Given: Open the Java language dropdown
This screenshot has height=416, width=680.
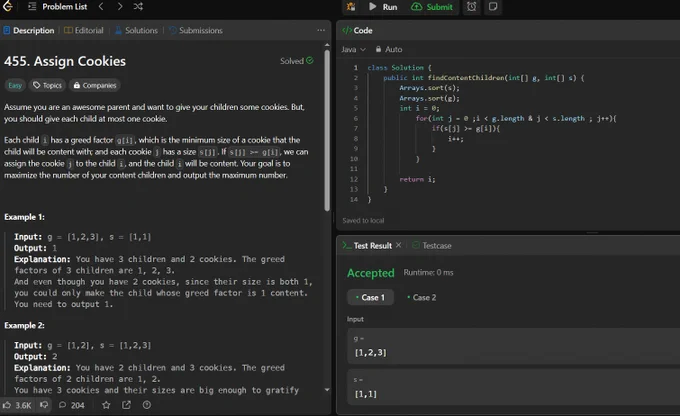Looking at the screenshot, I should point(353,49).
